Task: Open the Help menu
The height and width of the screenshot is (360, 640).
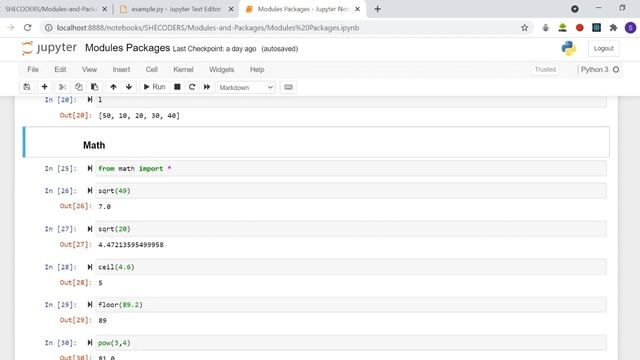Action: point(257,69)
